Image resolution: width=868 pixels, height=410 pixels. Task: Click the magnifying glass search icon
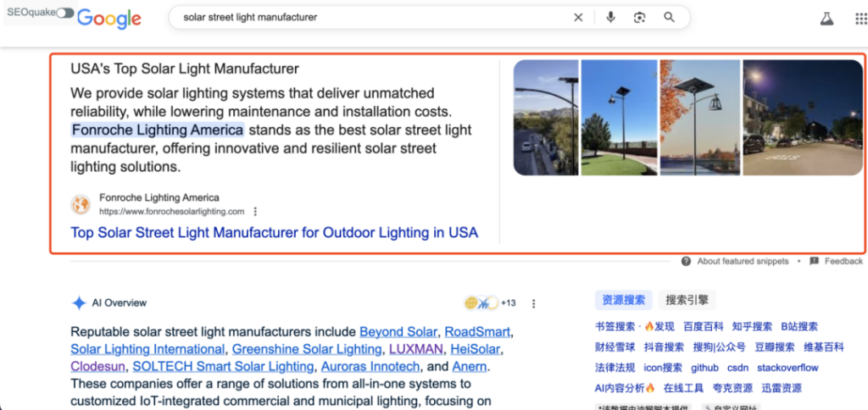pos(670,17)
